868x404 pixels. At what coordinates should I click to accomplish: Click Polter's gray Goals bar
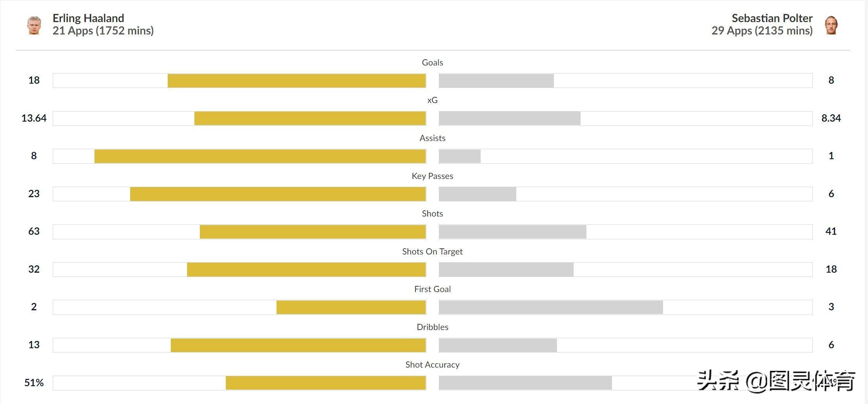tap(496, 81)
